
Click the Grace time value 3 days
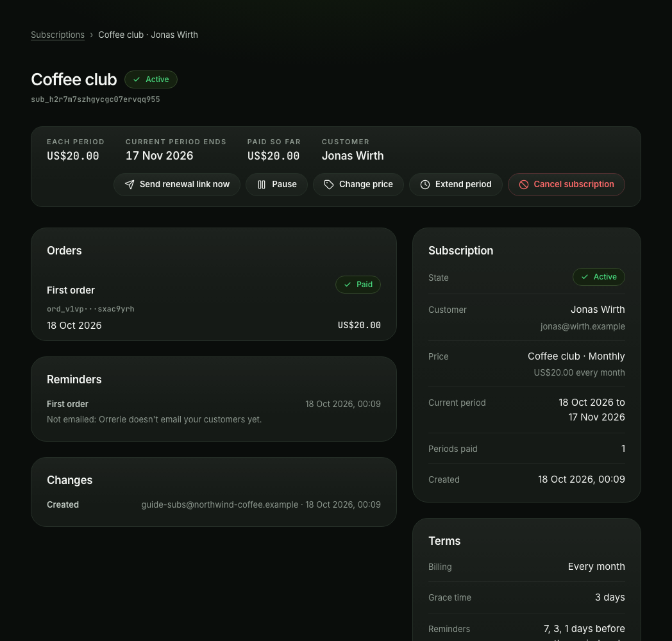[x=609, y=597]
